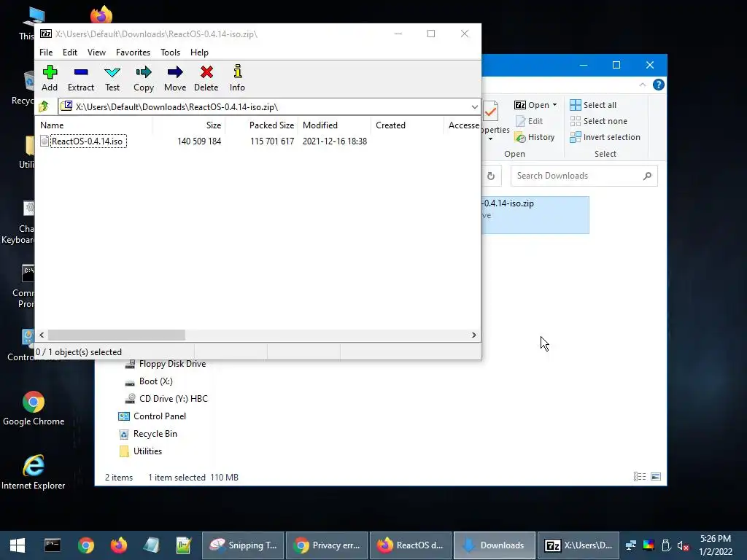Click the packed size value 115 701 617

pyautogui.click(x=272, y=141)
